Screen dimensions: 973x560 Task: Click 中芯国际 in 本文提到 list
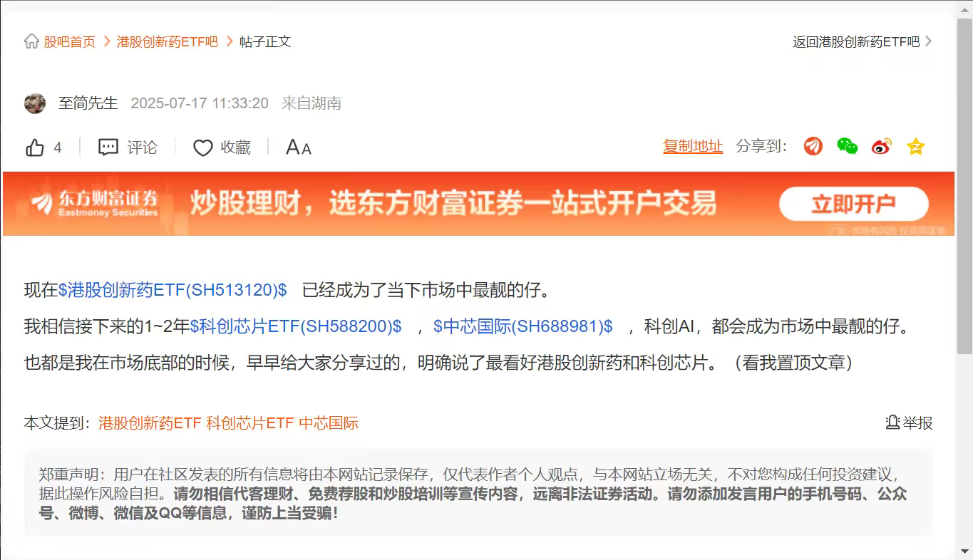(329, 423)
